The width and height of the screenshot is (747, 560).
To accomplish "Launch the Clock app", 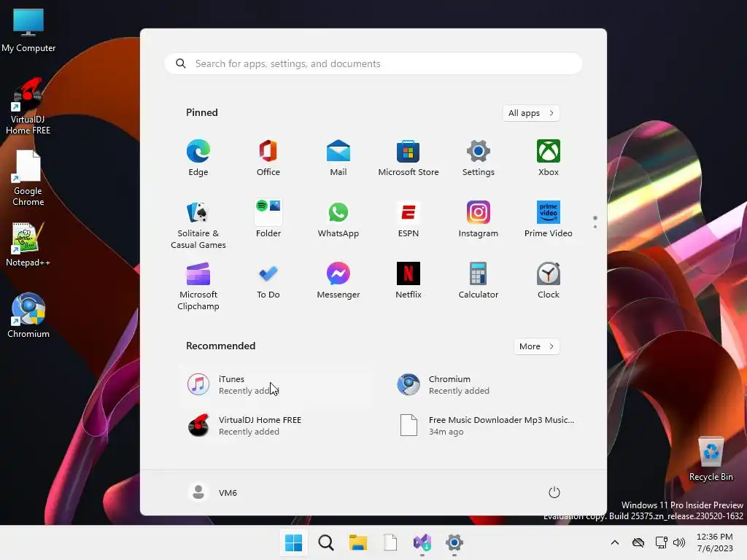I will 549,281.
